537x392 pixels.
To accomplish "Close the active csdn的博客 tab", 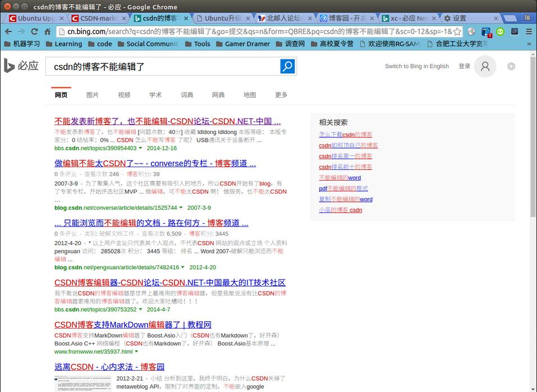I will pyautogui.click(x=186, y=18).
